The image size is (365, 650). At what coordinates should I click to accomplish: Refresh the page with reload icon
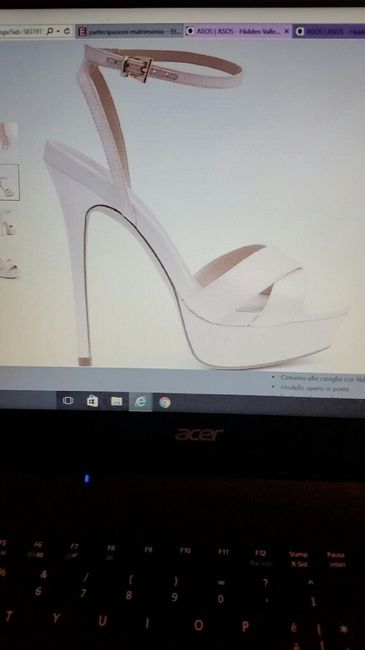67,31
